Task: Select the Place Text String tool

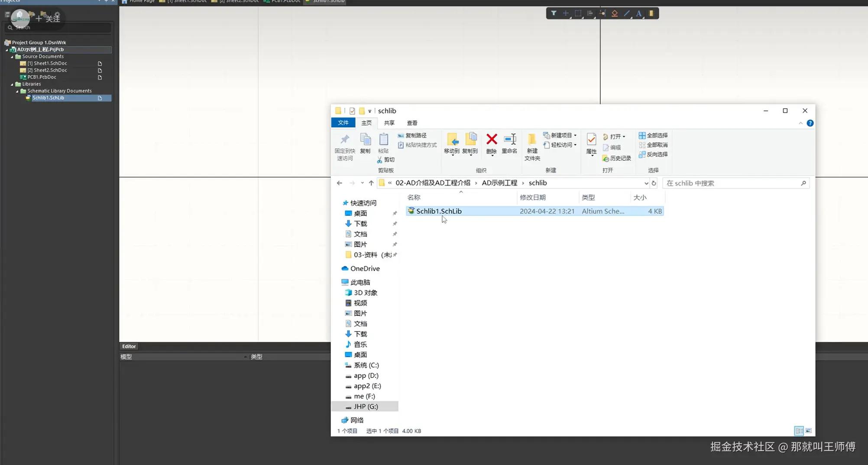Action: point(639,13)
